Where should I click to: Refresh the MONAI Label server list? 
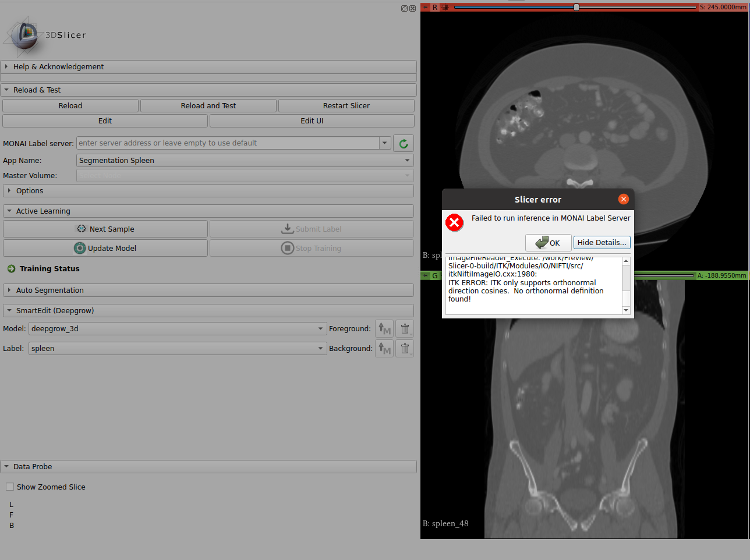point(403,143)
